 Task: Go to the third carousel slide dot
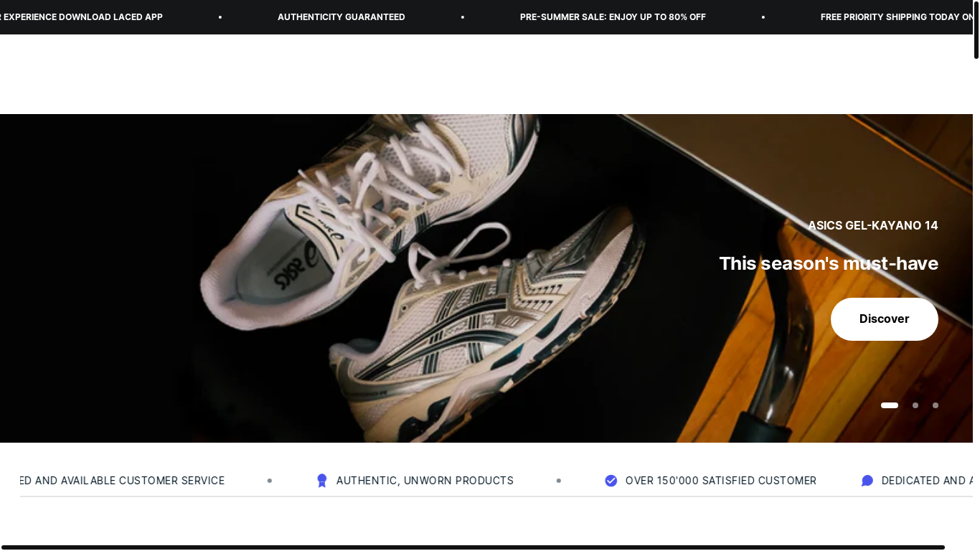tap(936, 405)
